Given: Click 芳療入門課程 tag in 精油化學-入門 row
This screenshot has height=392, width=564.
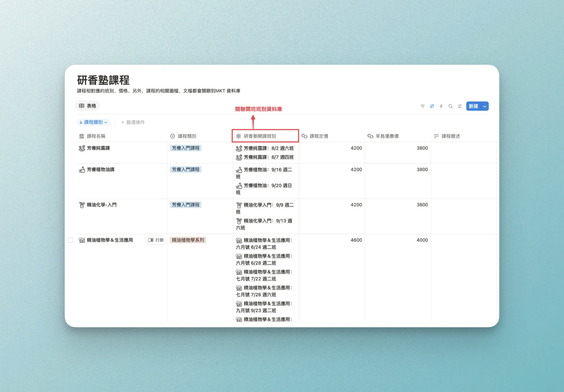Looking at the screenshot, I should (x=186, y=205).
